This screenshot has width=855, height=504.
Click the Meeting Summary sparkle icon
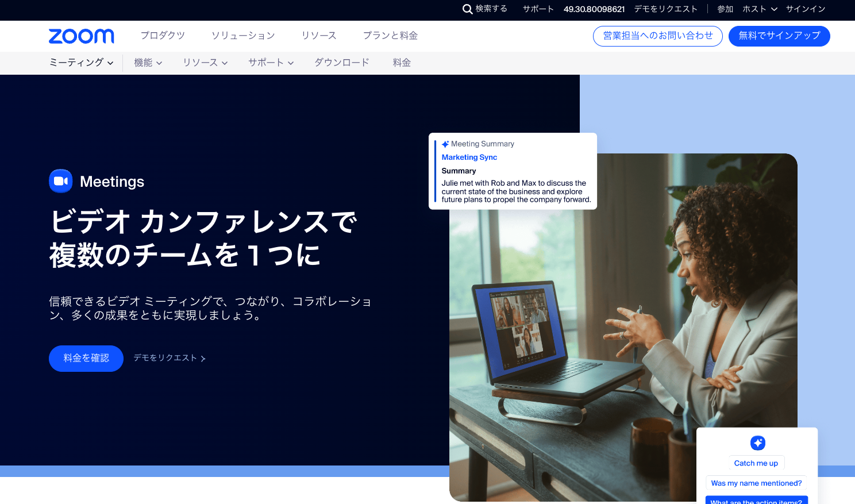445,144
